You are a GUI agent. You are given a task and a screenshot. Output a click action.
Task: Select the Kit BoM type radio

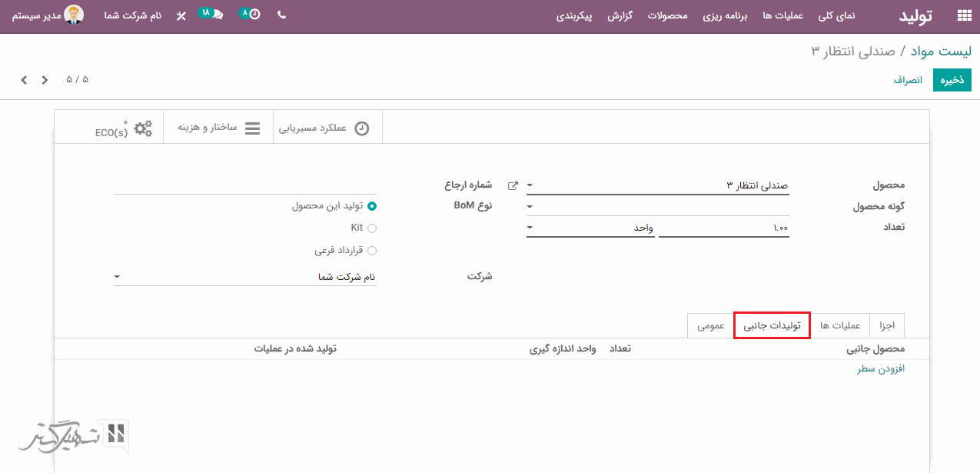[372, 228]
